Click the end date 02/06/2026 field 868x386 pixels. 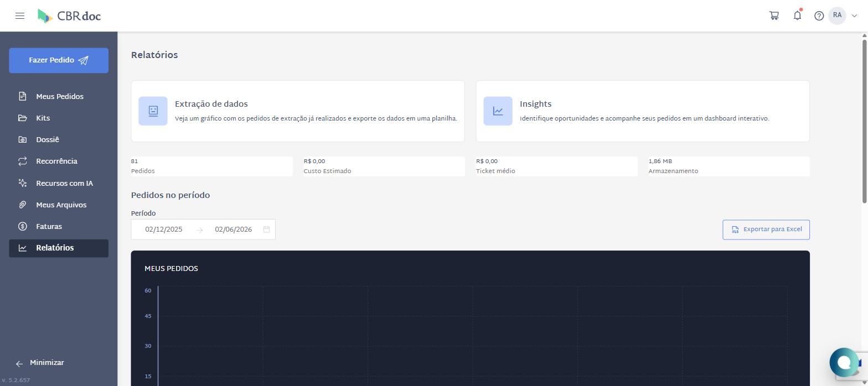click(234, 229)
